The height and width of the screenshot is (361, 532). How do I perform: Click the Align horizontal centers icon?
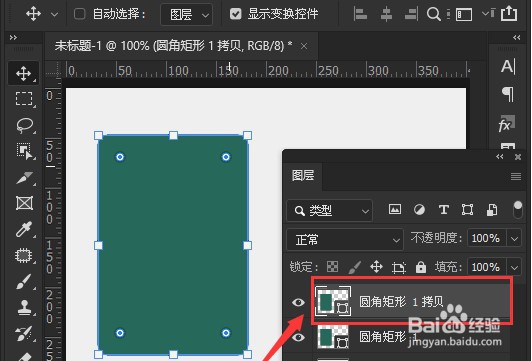386,14
